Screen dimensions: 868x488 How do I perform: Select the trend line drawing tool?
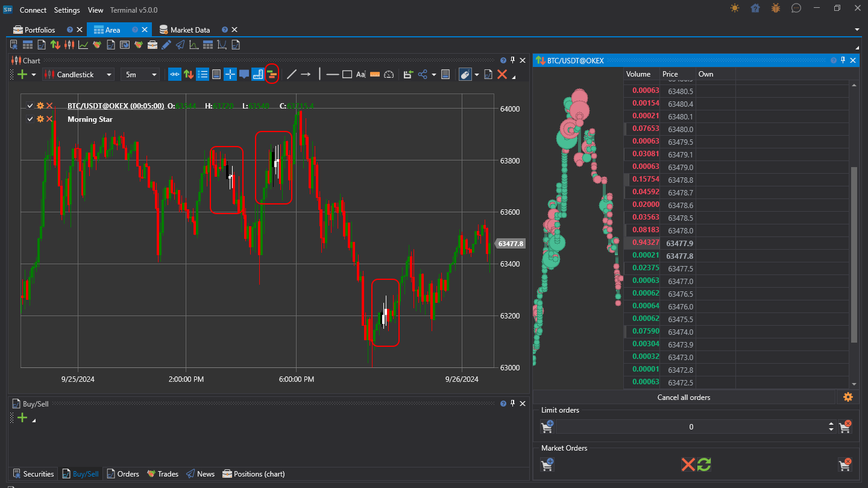point(292,74)
